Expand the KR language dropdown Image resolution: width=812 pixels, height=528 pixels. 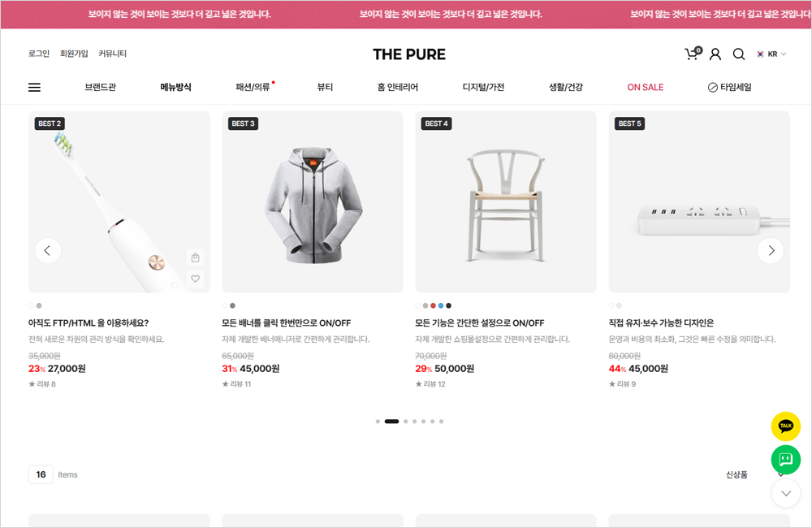pyautogui.click(x=772, y=54)
